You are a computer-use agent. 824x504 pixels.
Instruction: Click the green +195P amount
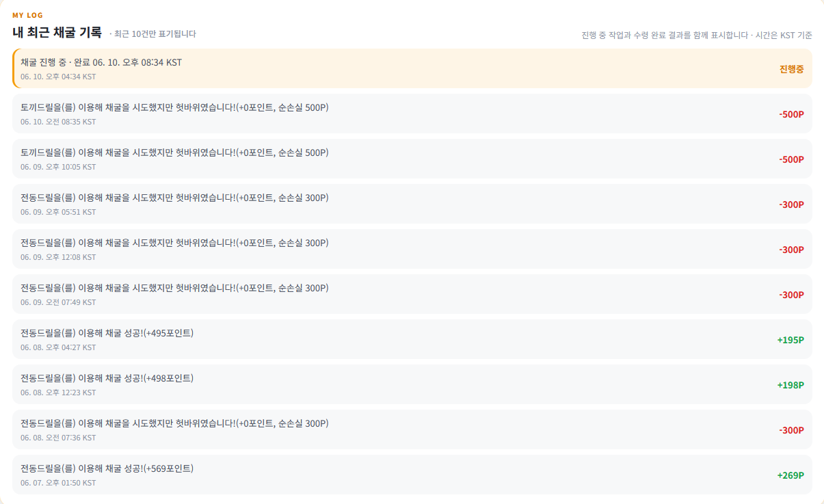coord(790,340)
